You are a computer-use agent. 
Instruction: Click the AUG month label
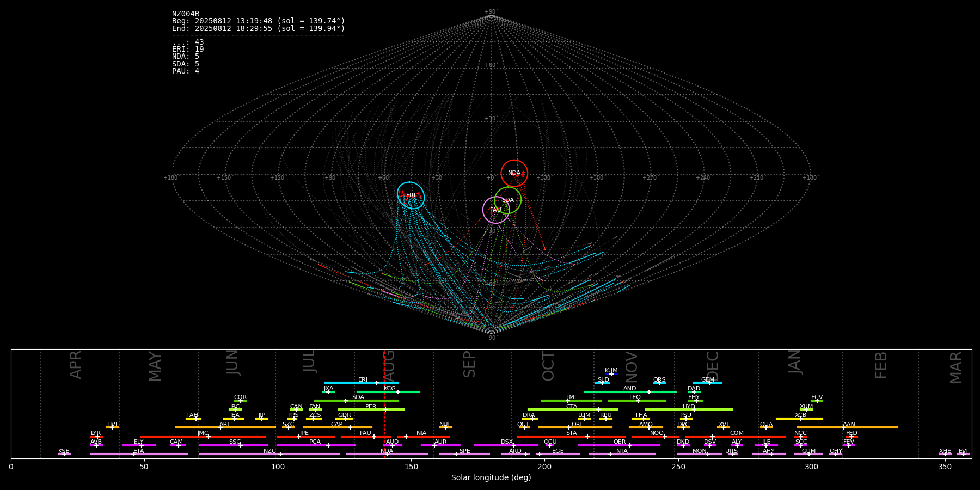coord(389,366)
